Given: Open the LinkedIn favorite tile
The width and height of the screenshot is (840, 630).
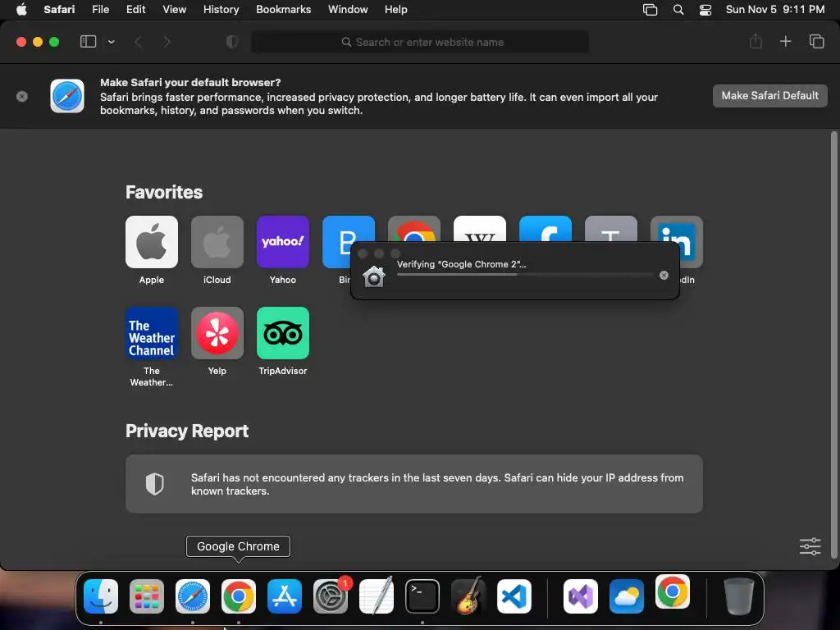Looking at the screenshot, I should (691, 242).
